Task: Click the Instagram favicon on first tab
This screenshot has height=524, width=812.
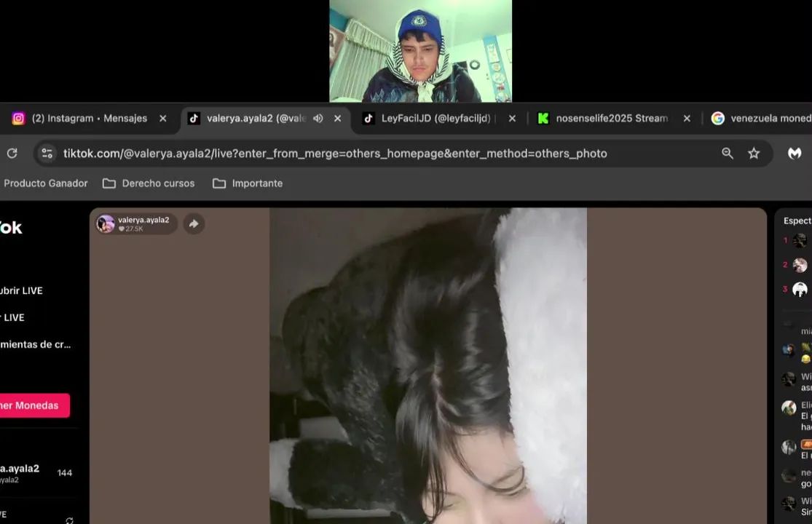Action: [18, 119]
